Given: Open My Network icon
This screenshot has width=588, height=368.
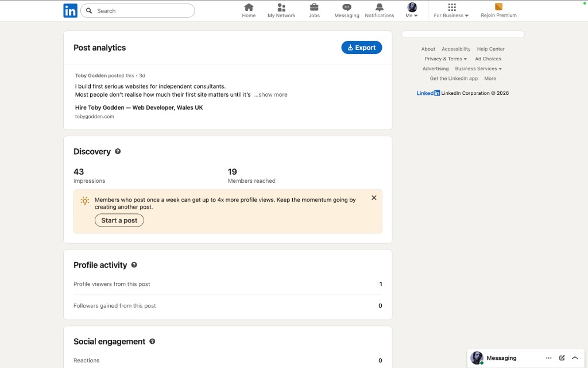Looking at the screenshot, I should 281,7.
